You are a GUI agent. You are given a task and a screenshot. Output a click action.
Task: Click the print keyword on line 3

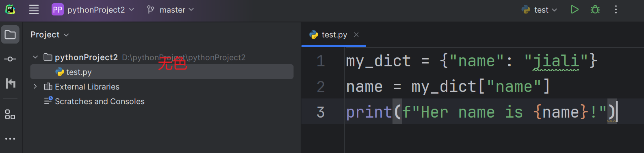(x=369, y=112)
